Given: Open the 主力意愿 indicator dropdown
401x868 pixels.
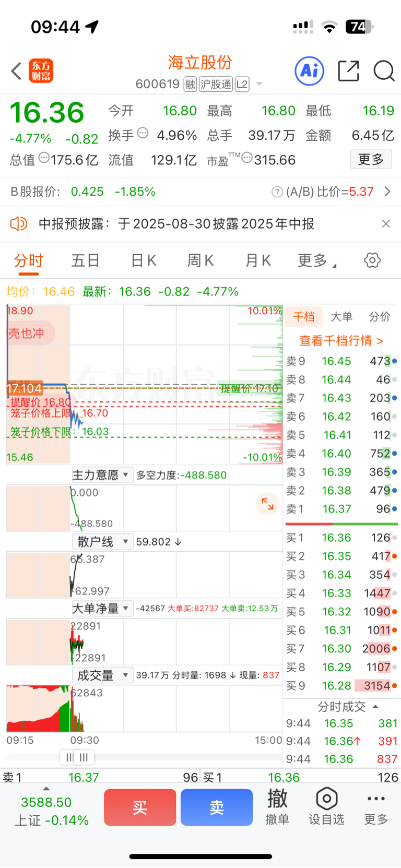Looking at the screenshot, I should click(102, 475).
